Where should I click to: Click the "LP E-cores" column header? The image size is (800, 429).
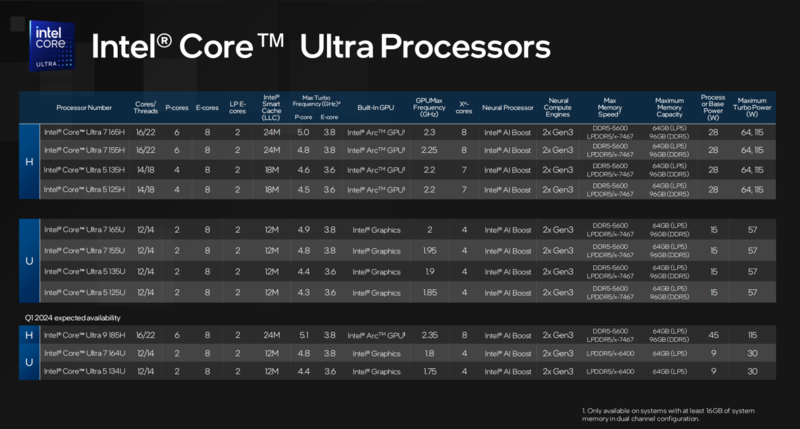pos(237,108)
